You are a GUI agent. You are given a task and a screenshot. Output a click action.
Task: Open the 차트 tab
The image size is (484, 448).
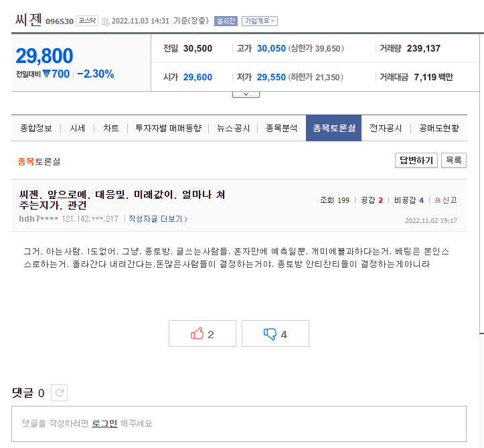coord(111,128)
